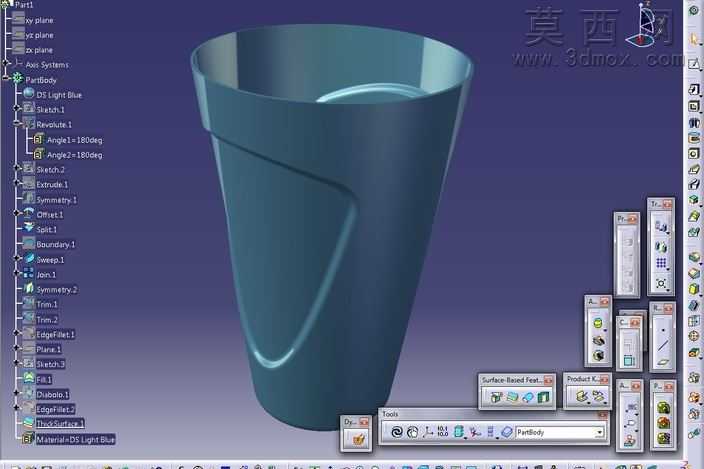The width and height of the screenshot is (704, 469).
Task: Expand the Sketch.2 tree node
Action: (17, 168)
